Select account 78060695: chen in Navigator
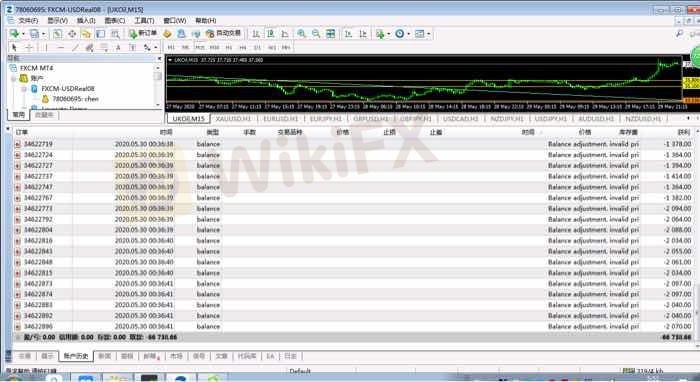The image size is (700, 382). 75,99
